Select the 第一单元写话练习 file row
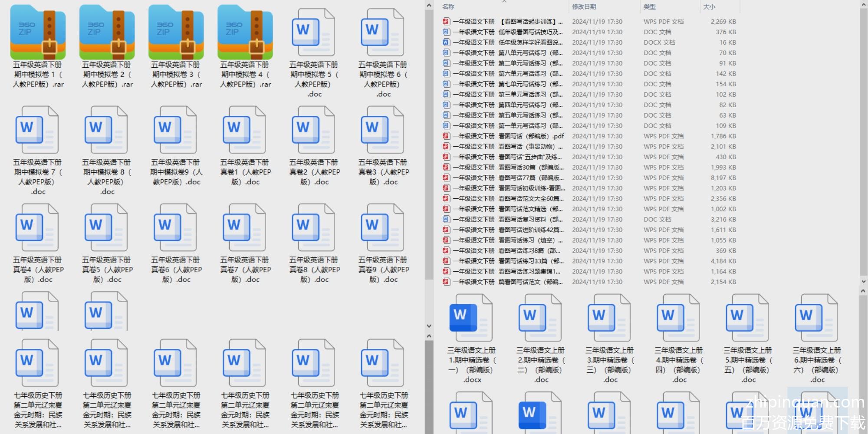Image resolution: width=868 pixels, height=434 pixels. click(589, 125)
